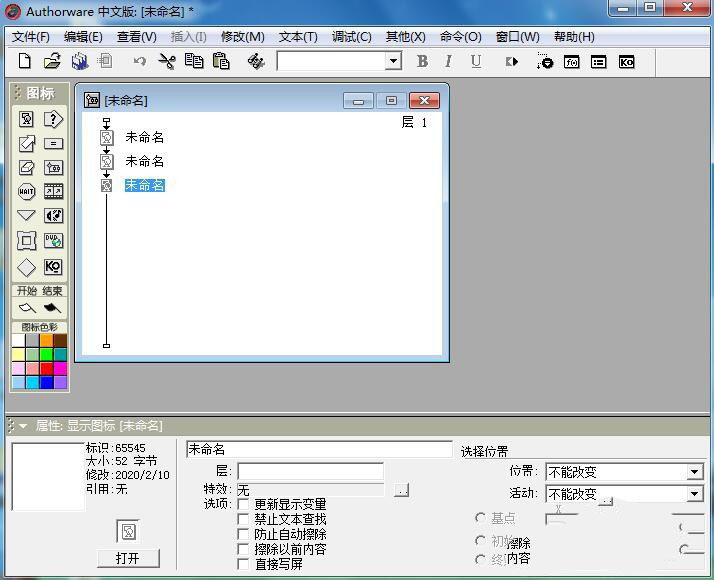The image size is (714, 580).
Task: Open the text style dropdown in toolbar
Action: coord(393,61)
